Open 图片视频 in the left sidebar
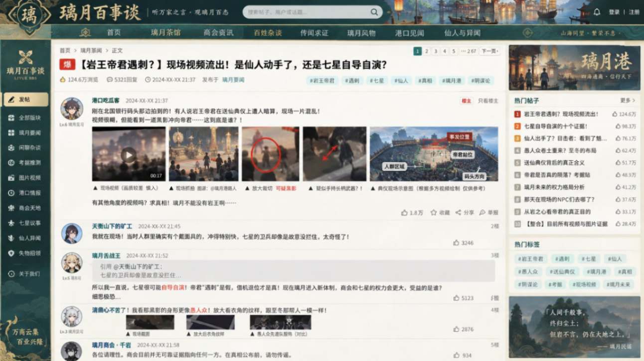The height and width of the screenshot is (361, 644). [x=25, y=178]
